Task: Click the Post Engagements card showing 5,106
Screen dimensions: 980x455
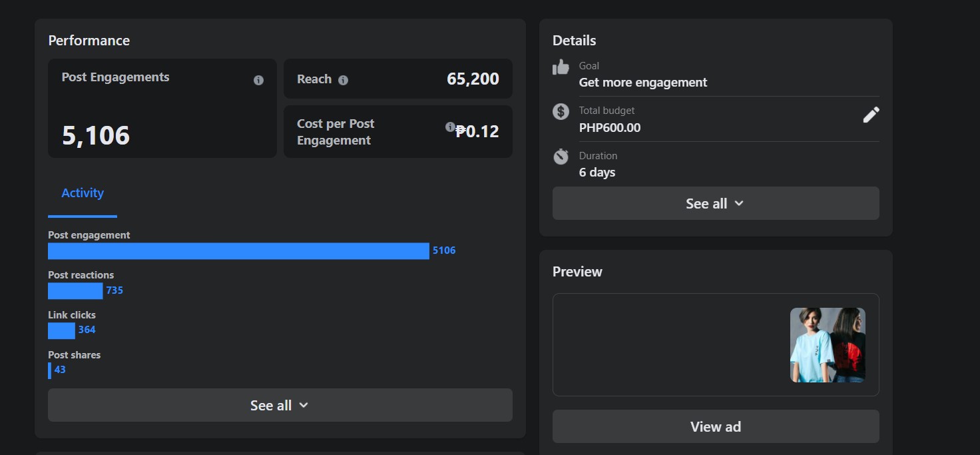Action: point(162,109)
